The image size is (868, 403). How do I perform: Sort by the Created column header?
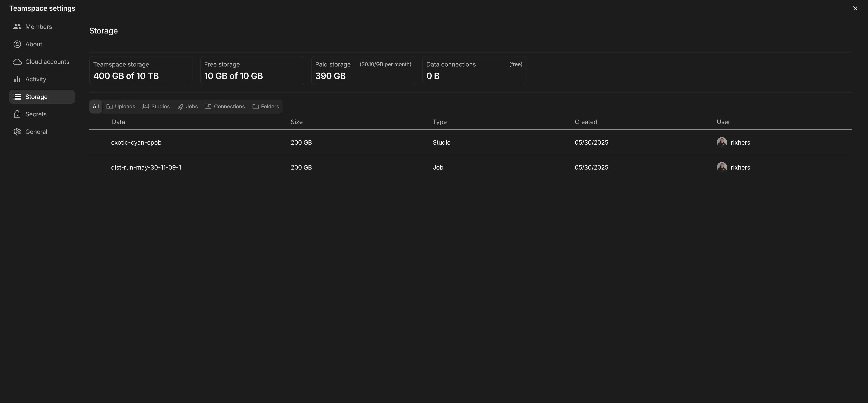click(586, 122)
